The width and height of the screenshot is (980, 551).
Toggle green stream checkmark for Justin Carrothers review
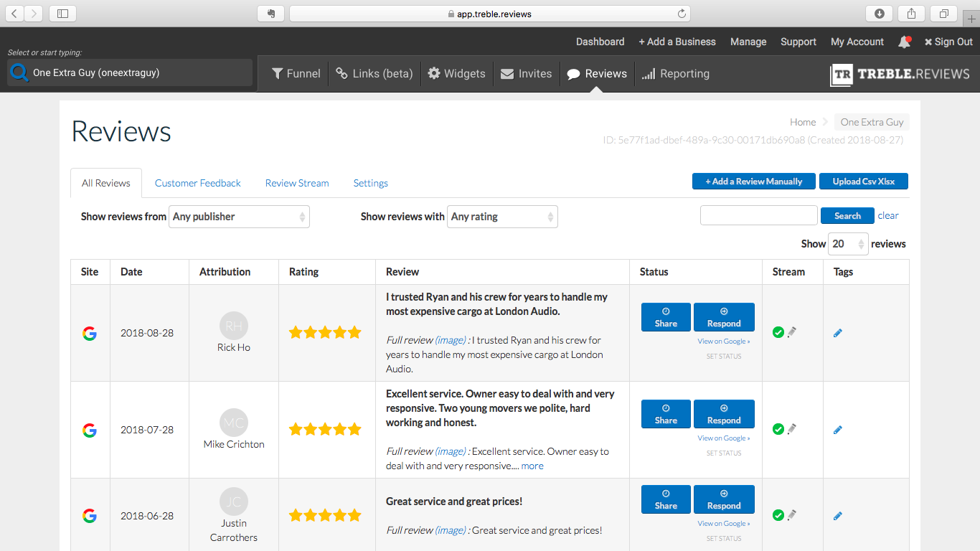tap(778, 515)
